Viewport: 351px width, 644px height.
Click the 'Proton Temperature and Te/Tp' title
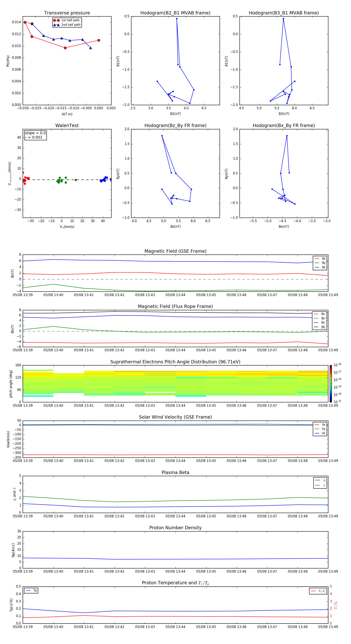click(175, 583)
